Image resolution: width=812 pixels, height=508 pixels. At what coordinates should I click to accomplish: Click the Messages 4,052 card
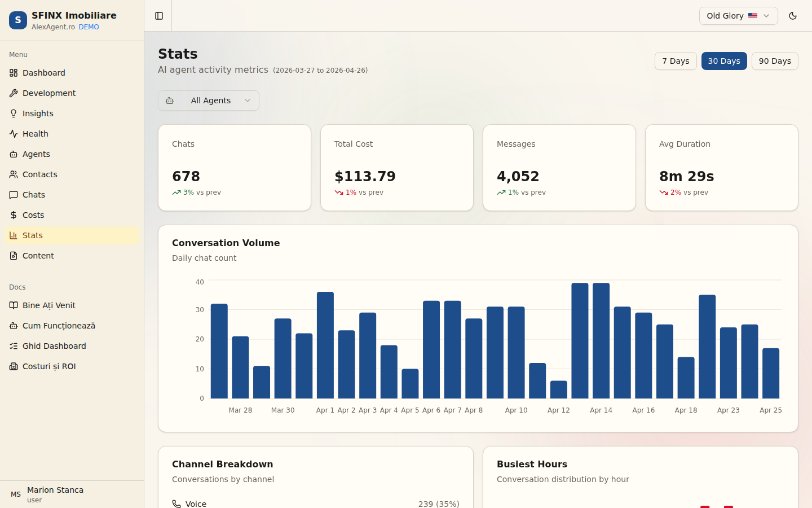[559, 168]
